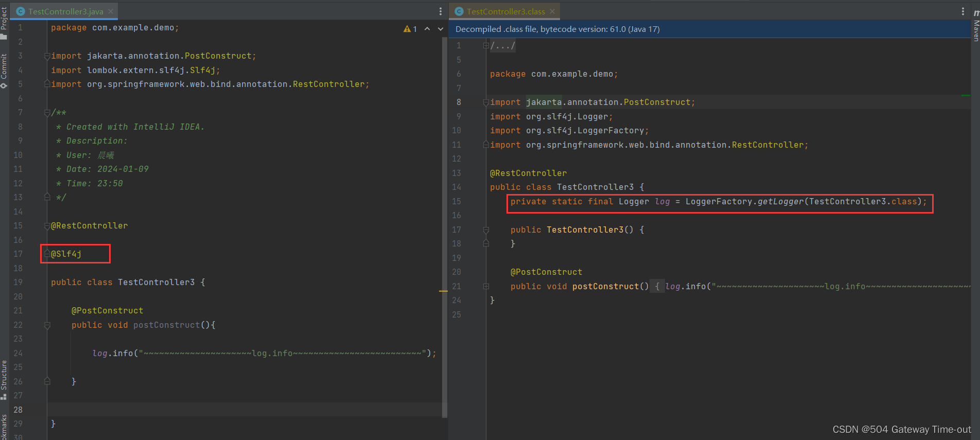Click line number 15 in right gutter
The height and width of the screenshot is (440, 980).
pos(457,201)
